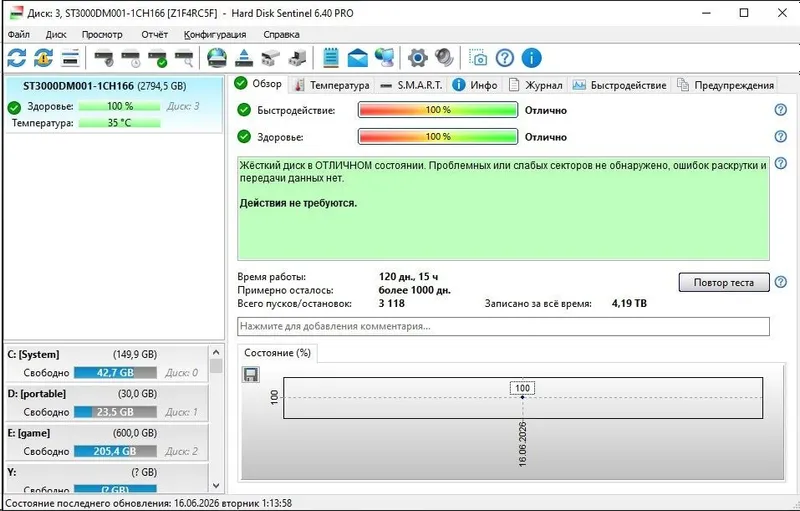This screenshot has height=511, width=800.
Task: Select the C: [System] partition
Action: click(107, 364)
